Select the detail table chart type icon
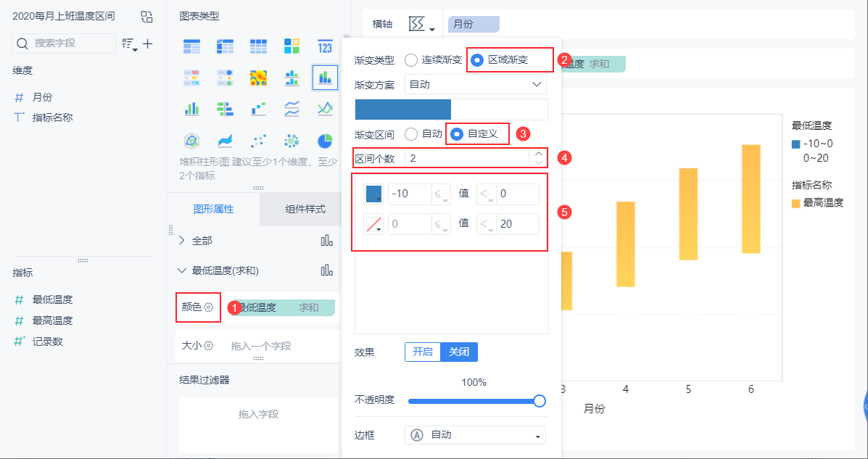The width and height of the screenshot is (868, 459). (x=258, y=46)
